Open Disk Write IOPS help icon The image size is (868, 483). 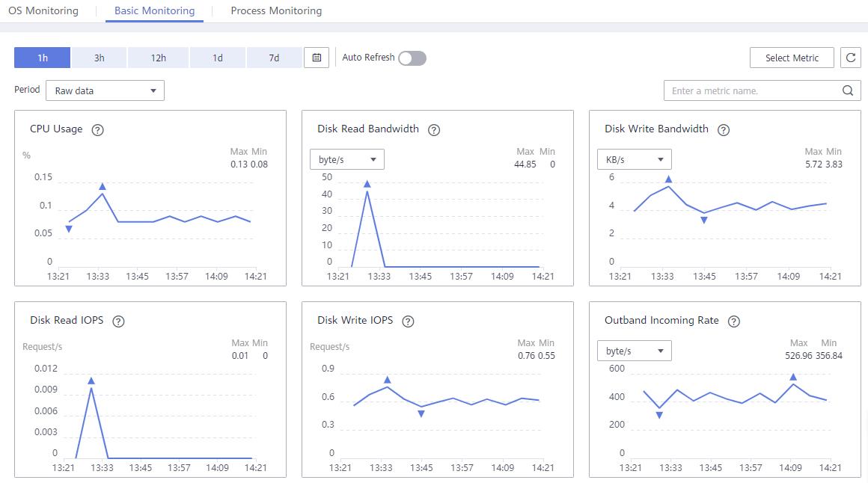(x=408, y=322)
